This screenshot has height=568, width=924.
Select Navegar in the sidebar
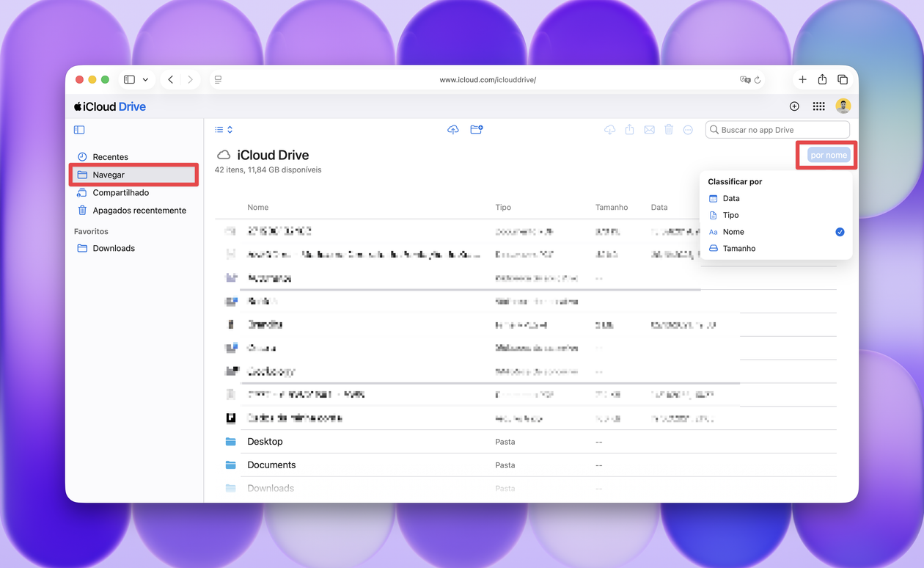click(x=134, y=175)
